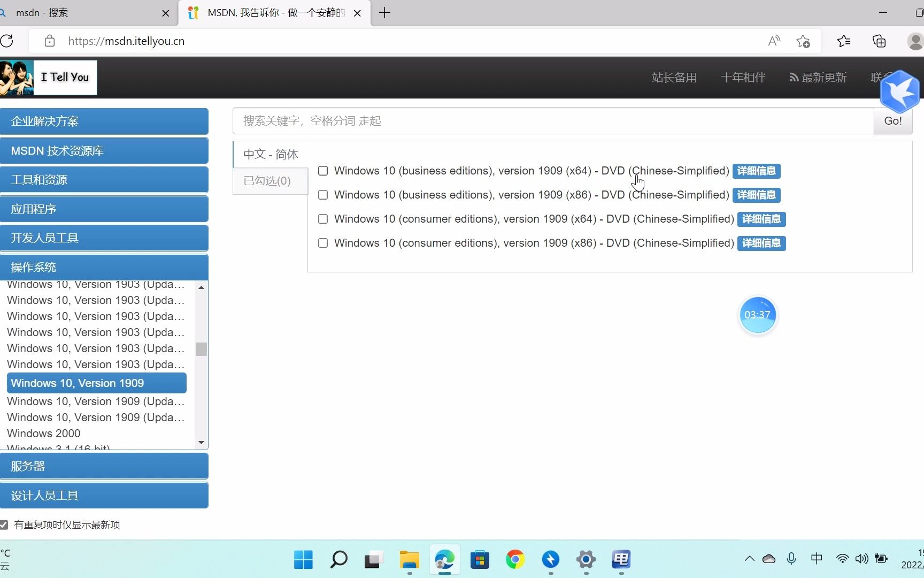The width and height of the screenshot is (924, 578).
Task: Click the Wi-Fi tray icon
Action: point(842,559)
